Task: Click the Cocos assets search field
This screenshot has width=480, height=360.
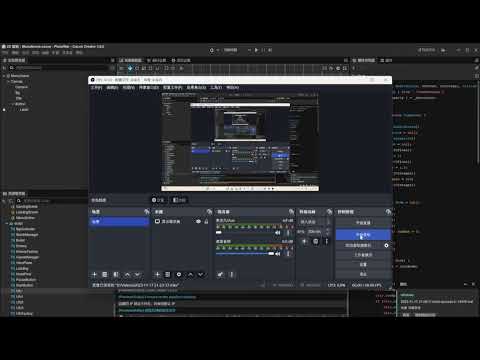Action: tap(53, 201)
